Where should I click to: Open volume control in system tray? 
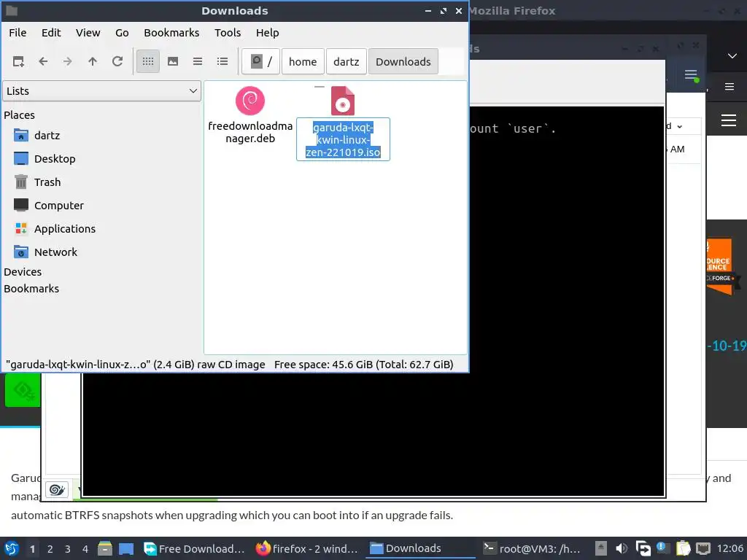pyautogui.click(x=622, y=548)
